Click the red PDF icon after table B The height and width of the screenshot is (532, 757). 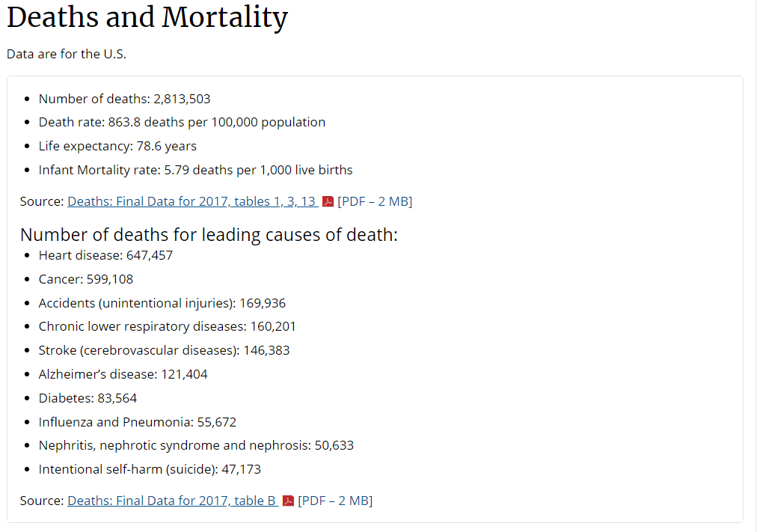288,501
